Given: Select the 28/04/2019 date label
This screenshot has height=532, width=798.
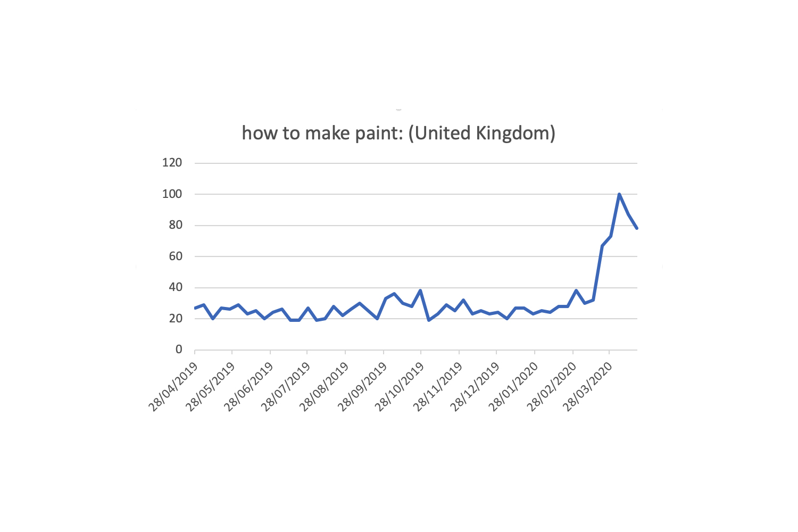Looking at the screenshot, I should click(173, 387).
